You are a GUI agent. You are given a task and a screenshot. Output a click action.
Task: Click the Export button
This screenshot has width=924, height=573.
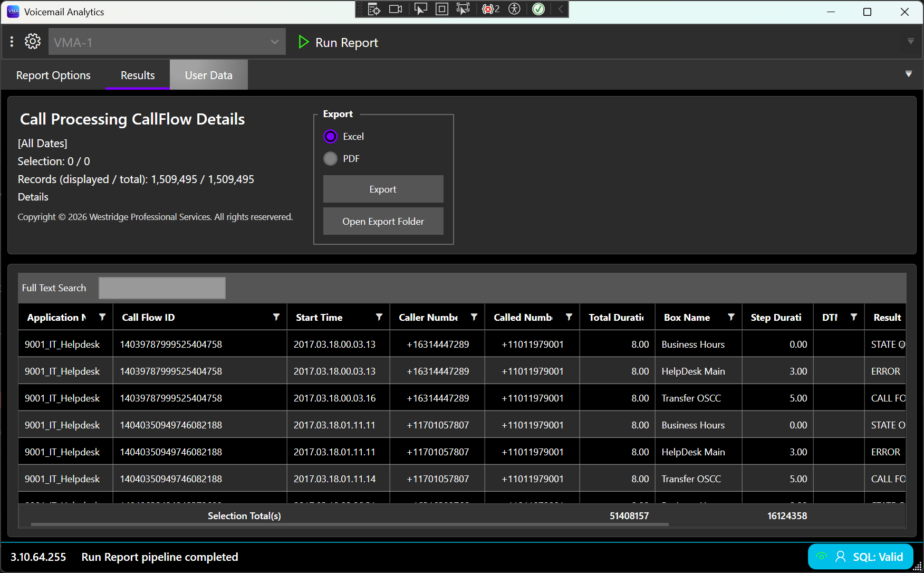(383, 189)
